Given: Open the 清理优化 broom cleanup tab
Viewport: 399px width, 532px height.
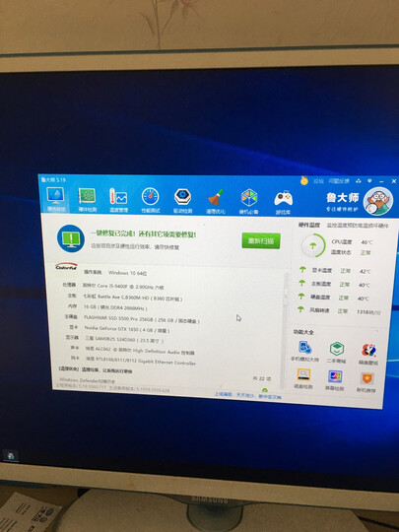Looking at the screenshot, I should pos(216,201).
